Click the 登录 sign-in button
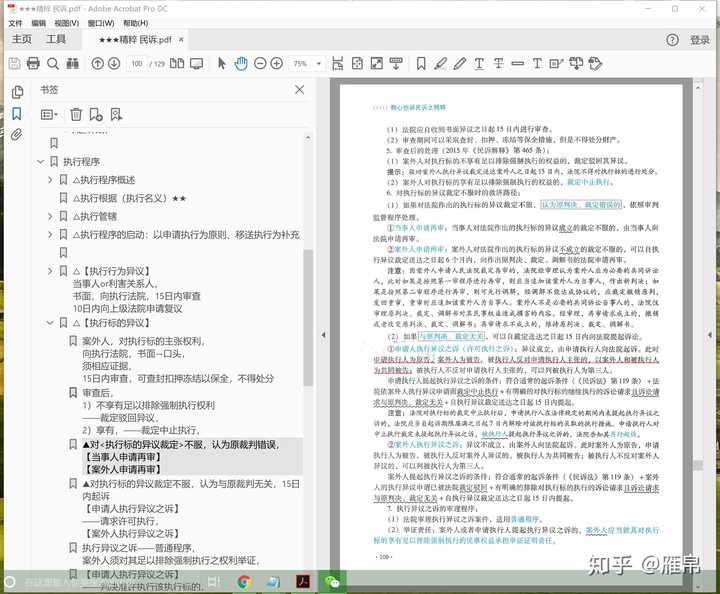Viewport: 720px width, 594px height. coord(700,40)
